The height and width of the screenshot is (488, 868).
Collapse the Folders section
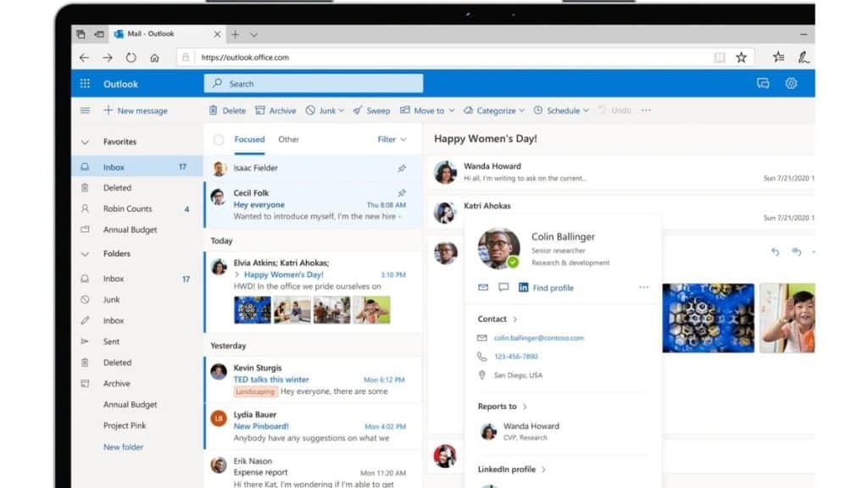click(85, 254)
